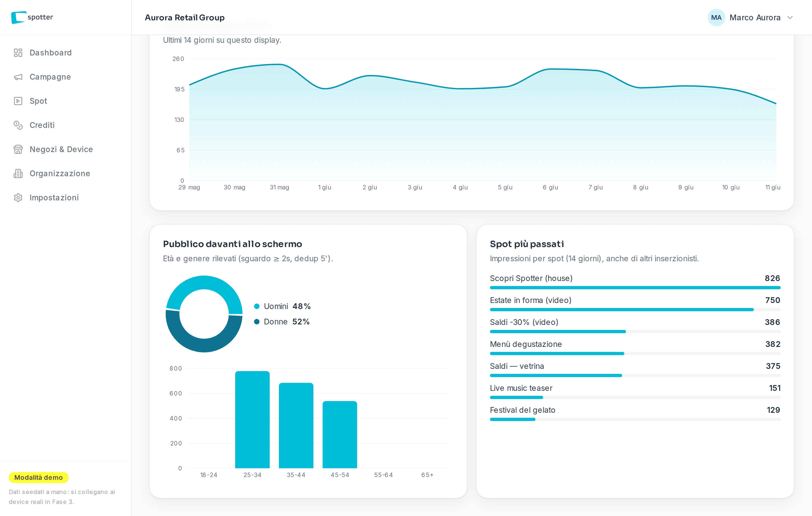Viewport: 812px width, 516px height.
Task: Select the Spot play icon
Action: (18, 101)
